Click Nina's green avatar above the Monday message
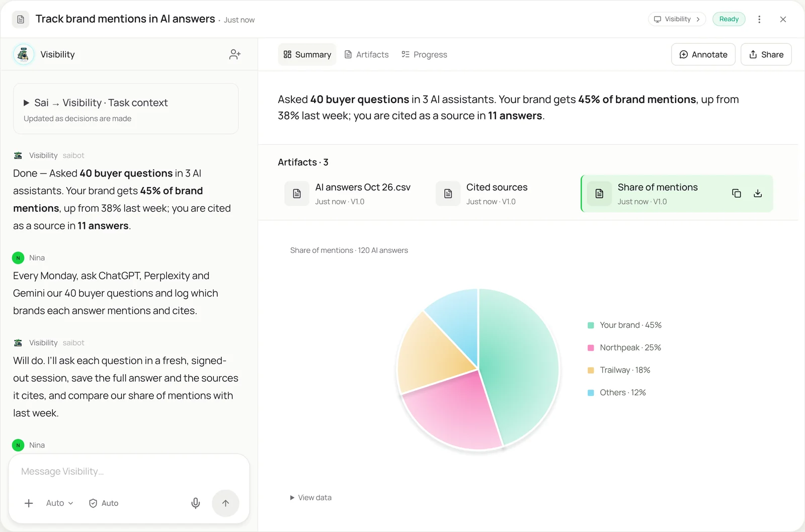Viewport: 805px width, 532px height. pos(18,258)
